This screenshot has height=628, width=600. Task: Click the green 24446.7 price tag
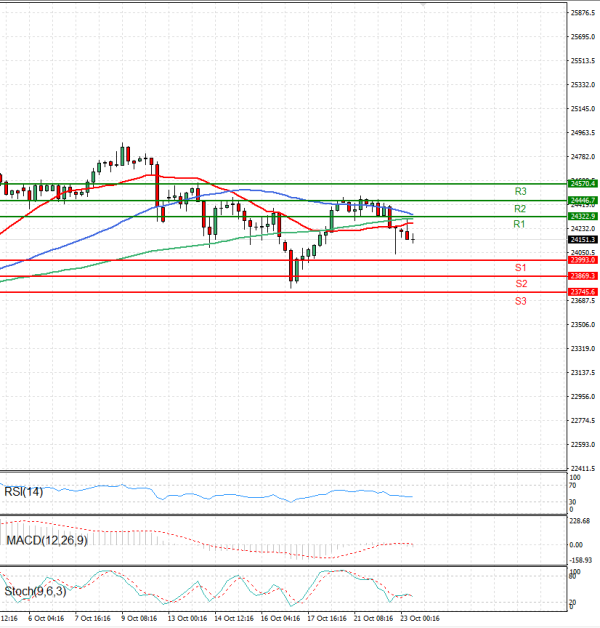tap(582, 200)
